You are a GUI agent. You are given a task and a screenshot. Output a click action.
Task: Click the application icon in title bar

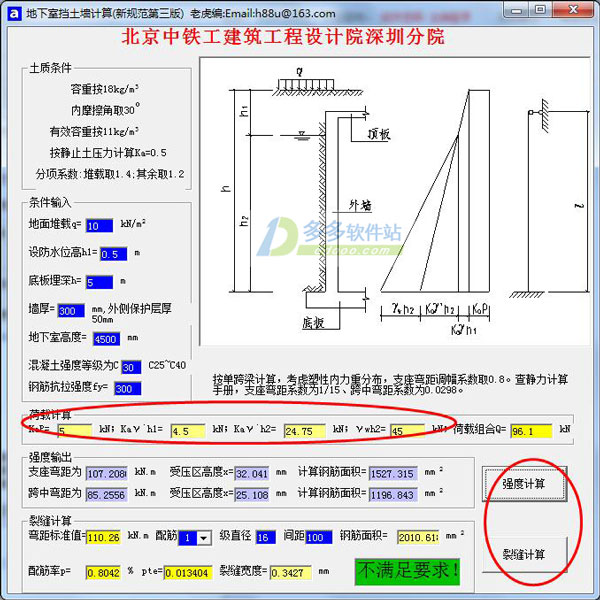[x=14, y=13]
